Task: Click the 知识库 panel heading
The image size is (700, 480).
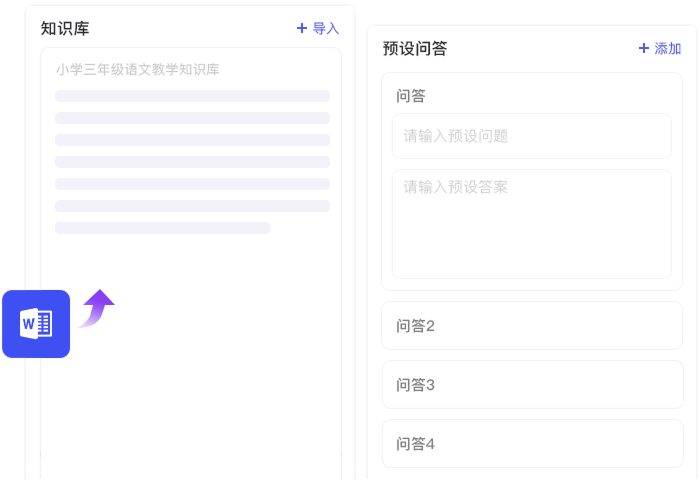Action: pos(65,29)
